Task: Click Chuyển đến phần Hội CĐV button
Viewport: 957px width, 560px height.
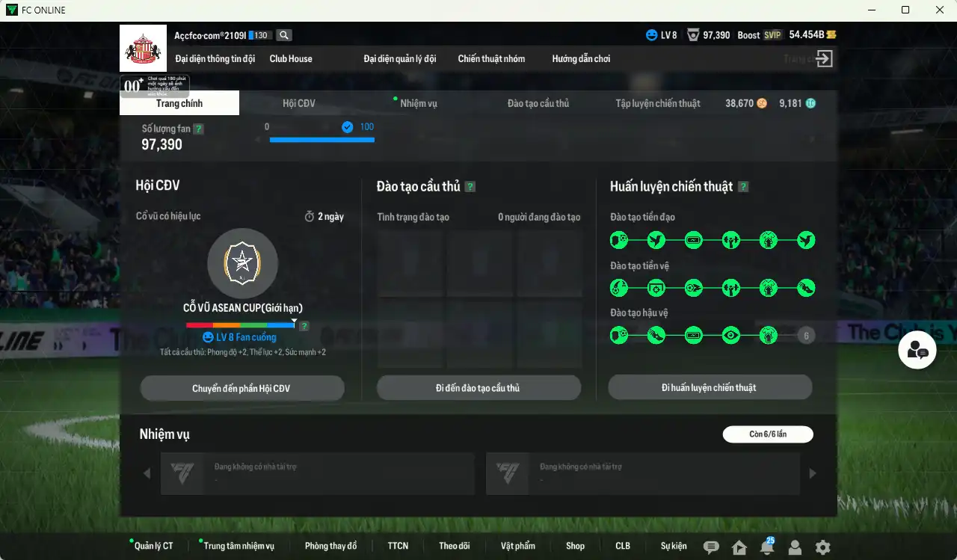Action: tap(242, 388)
